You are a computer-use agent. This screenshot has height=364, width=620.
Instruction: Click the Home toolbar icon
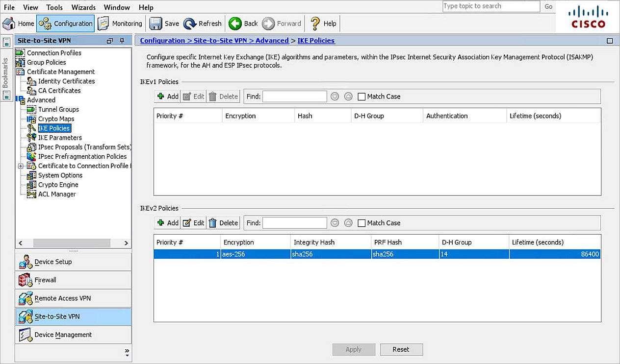(x=9, y=24)
